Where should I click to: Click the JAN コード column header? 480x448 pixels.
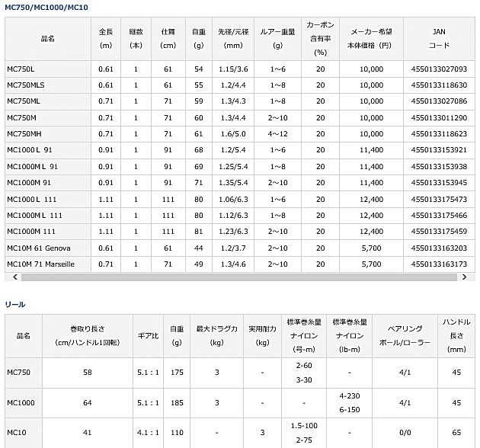click(x=439, y=39)
